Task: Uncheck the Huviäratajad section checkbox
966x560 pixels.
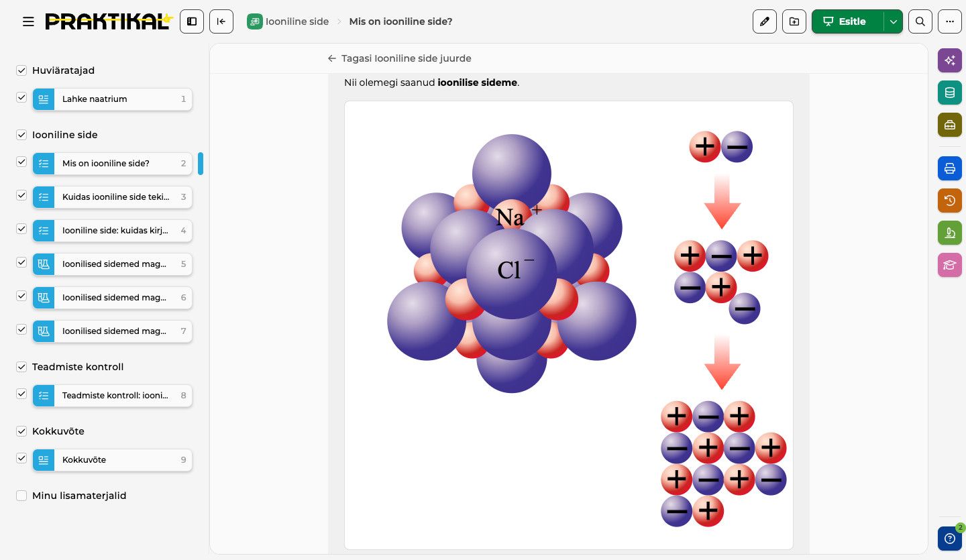Action: point(21,70)
